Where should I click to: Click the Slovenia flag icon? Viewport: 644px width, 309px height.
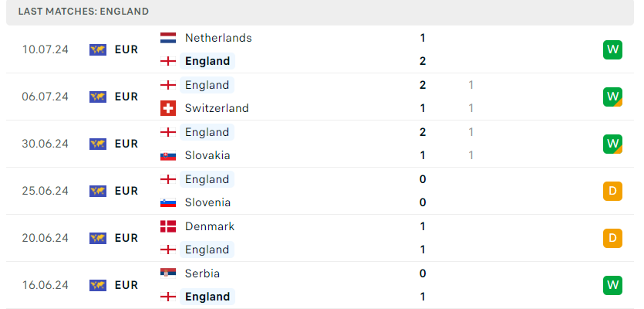[167, 202]
